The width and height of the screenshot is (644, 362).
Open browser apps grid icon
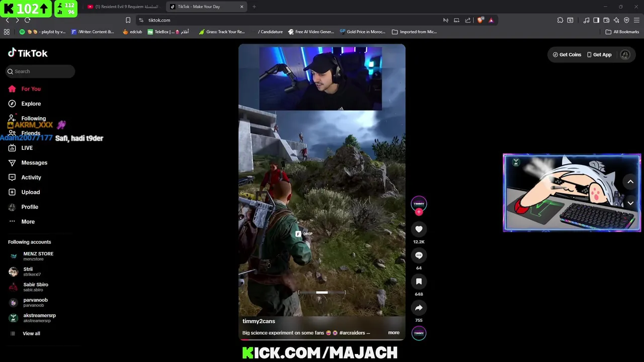point(7,32)
